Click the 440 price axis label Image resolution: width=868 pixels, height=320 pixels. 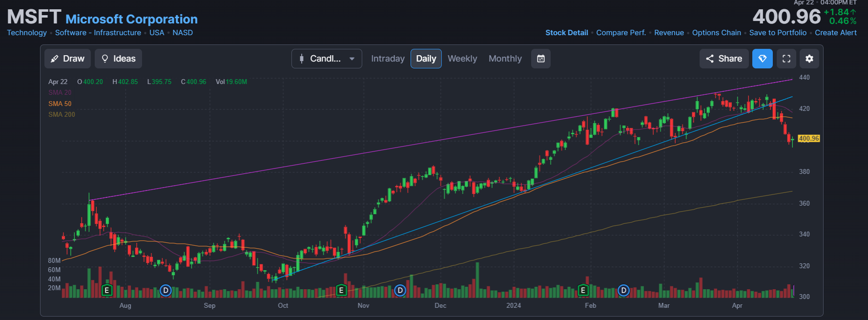click(804, 77)
